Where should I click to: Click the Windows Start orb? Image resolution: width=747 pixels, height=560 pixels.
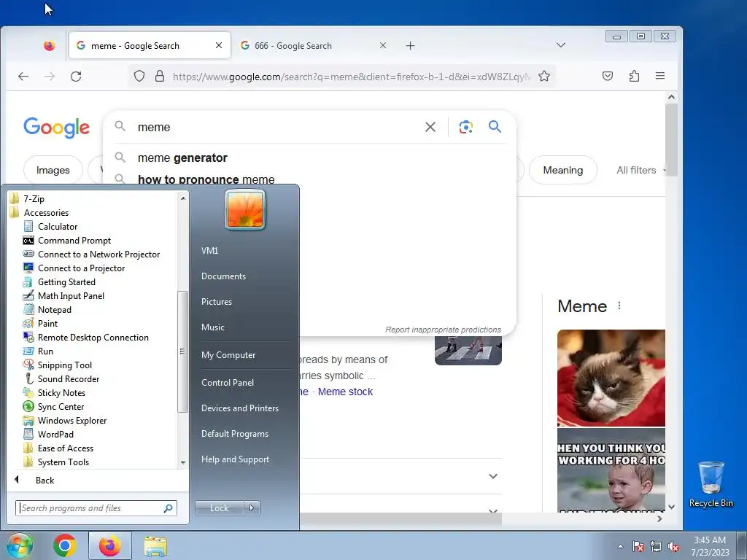20,545
